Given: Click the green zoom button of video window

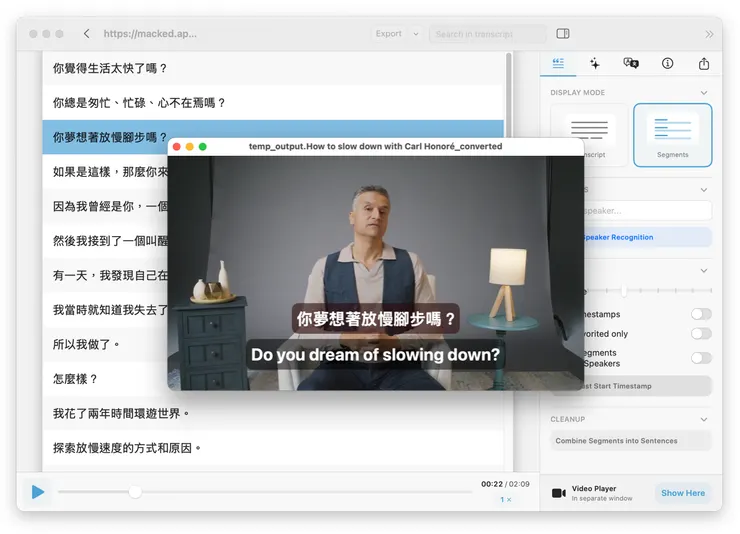Looking at the screenshot, I should 202,147.
